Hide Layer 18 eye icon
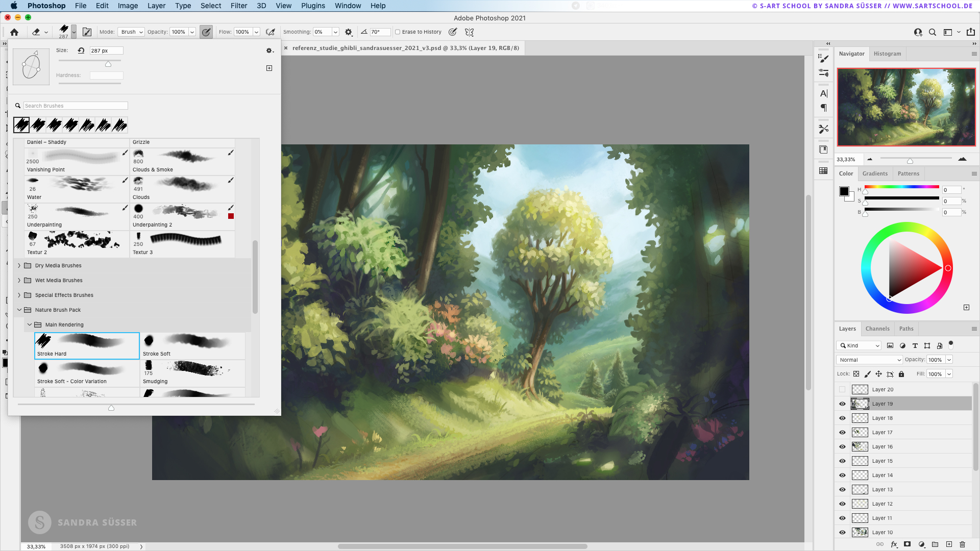Viewport: 980px width, 551px height. tap(842, 418)
